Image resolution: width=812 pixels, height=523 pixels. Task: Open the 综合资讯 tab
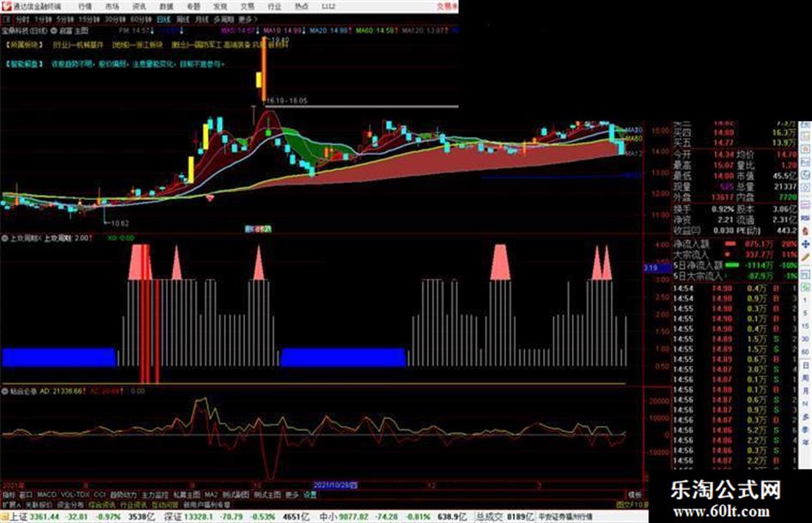102,504
